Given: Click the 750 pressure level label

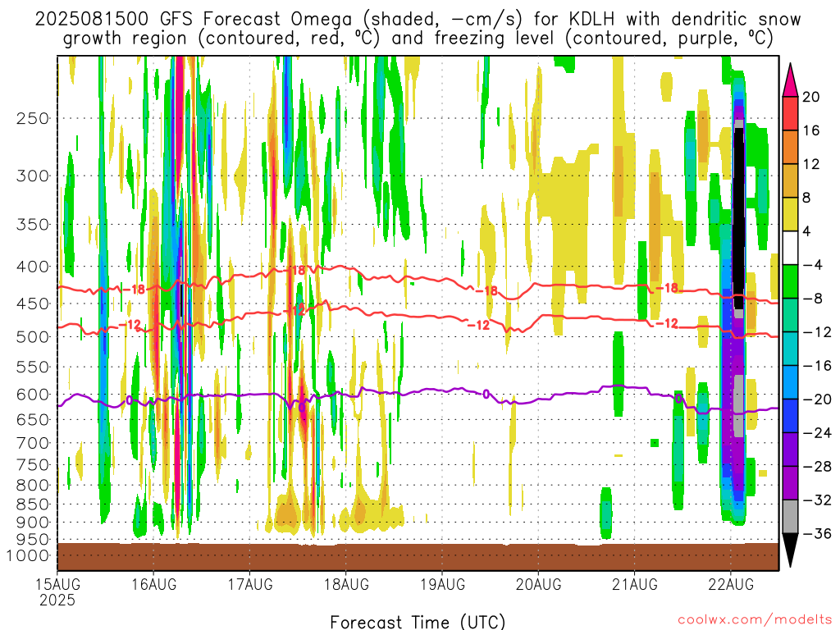Looking at the screenshot, I should click(33, 465).
